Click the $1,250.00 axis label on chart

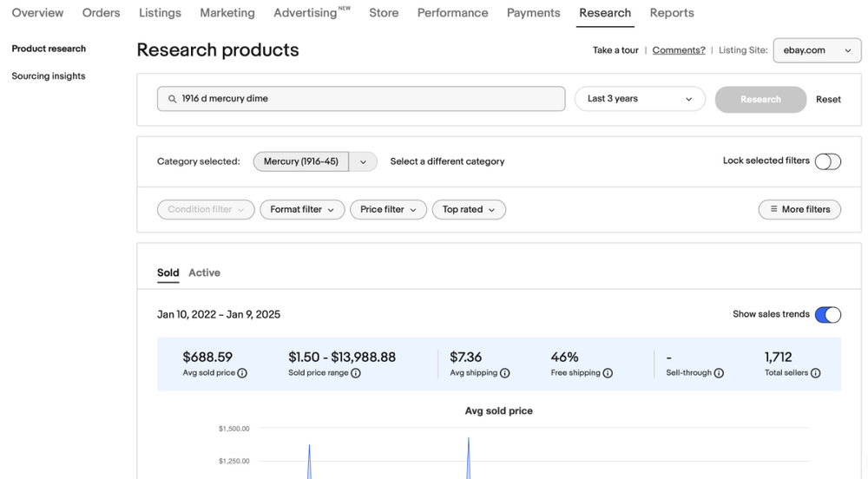coord(234,462)
